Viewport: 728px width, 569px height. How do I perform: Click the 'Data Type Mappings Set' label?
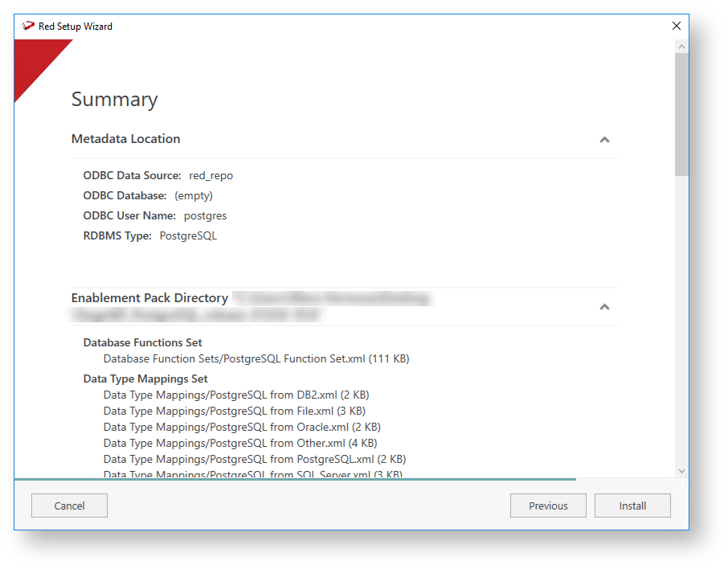tap(145, 379)
